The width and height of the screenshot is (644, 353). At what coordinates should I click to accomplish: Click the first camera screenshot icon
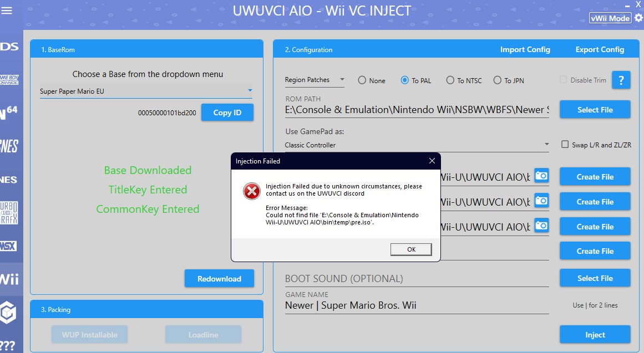click(x=541, y=176)
